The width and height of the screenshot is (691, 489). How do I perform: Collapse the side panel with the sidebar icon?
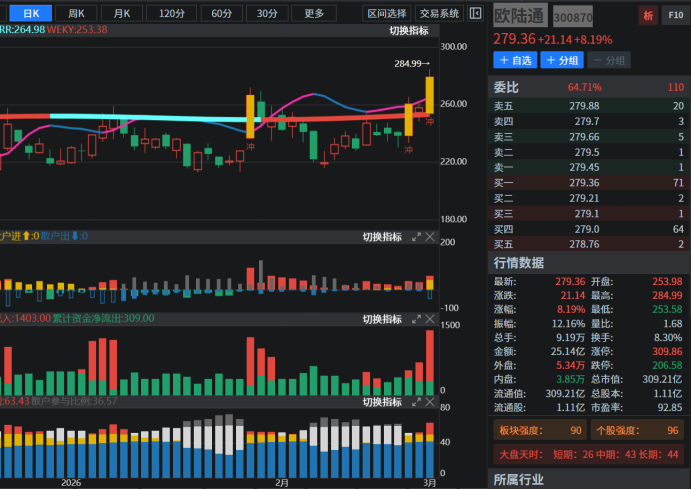475,13
